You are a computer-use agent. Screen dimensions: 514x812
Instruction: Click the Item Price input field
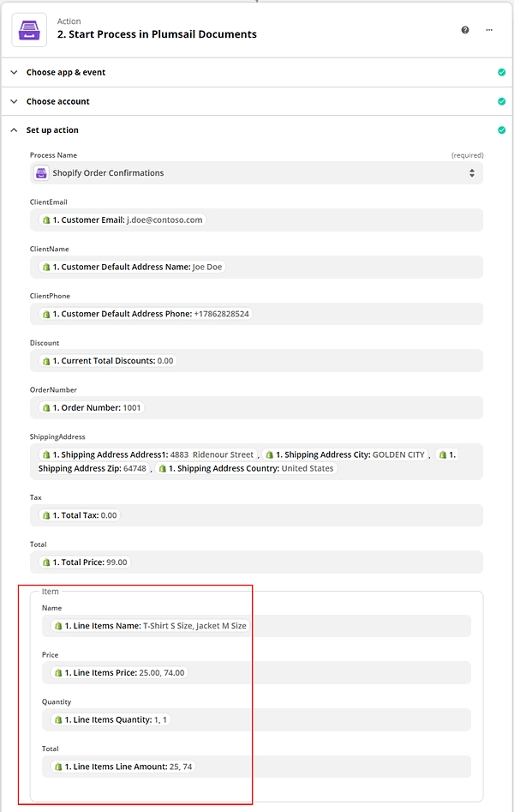click(256, 673)
